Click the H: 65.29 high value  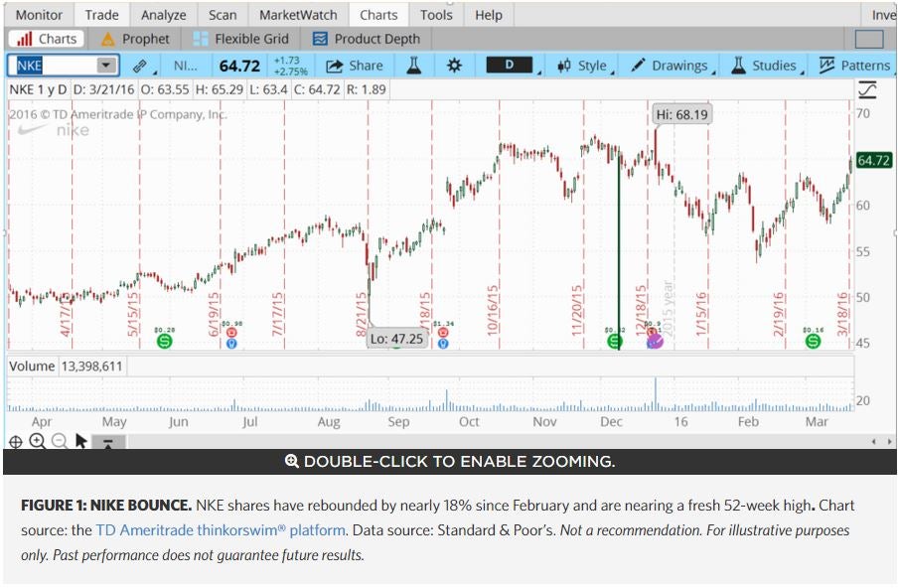(x=219, y=89)
